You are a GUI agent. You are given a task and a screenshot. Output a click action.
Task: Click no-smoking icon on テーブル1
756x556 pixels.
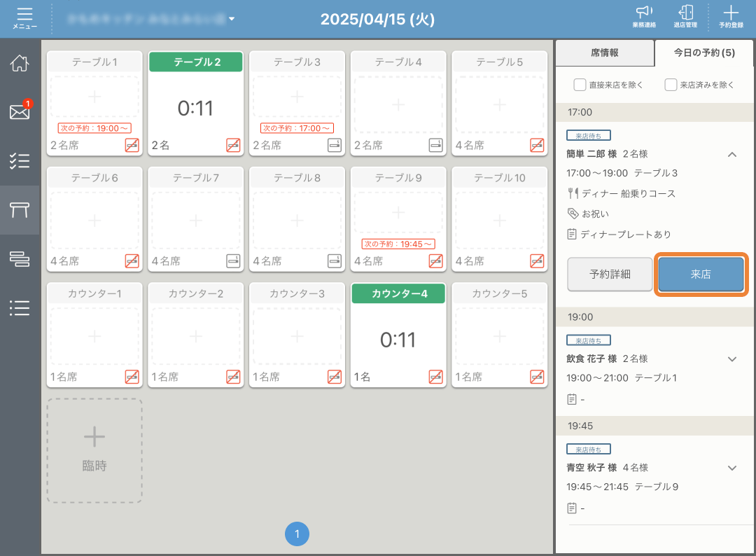pos(132,145)
